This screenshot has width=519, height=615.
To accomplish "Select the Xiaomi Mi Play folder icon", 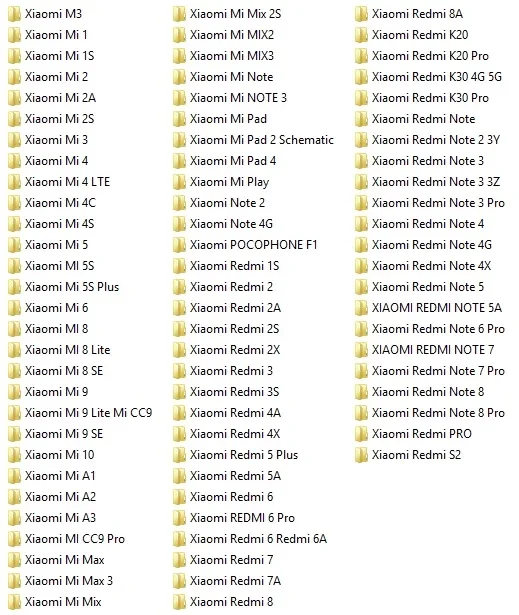I will point(179,182).
